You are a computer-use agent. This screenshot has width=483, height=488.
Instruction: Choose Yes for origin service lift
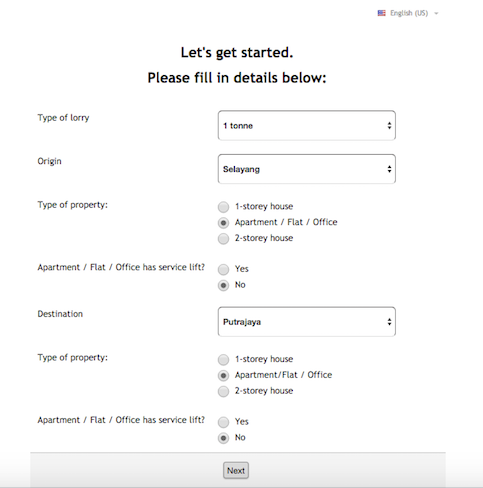point(223,269)
